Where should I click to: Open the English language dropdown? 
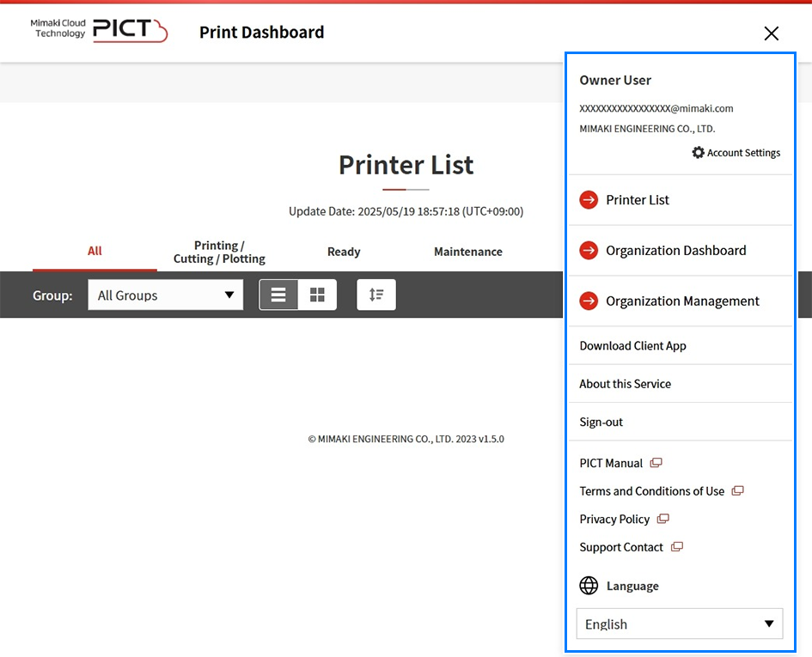[x=679, y=624]
